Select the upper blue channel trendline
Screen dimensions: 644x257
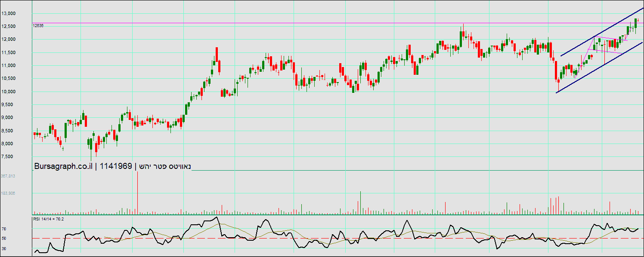click(602, 32)
